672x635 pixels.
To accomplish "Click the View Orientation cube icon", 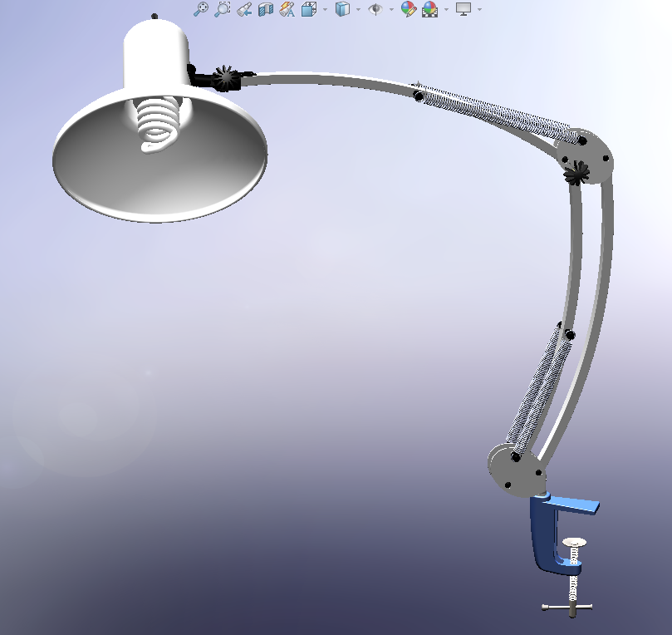I will 309,9.
